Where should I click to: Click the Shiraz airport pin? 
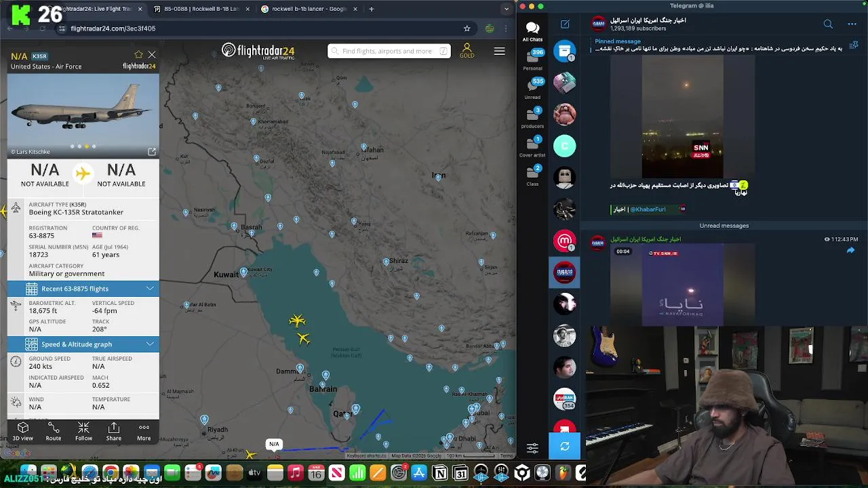click(x=386, y=262)
